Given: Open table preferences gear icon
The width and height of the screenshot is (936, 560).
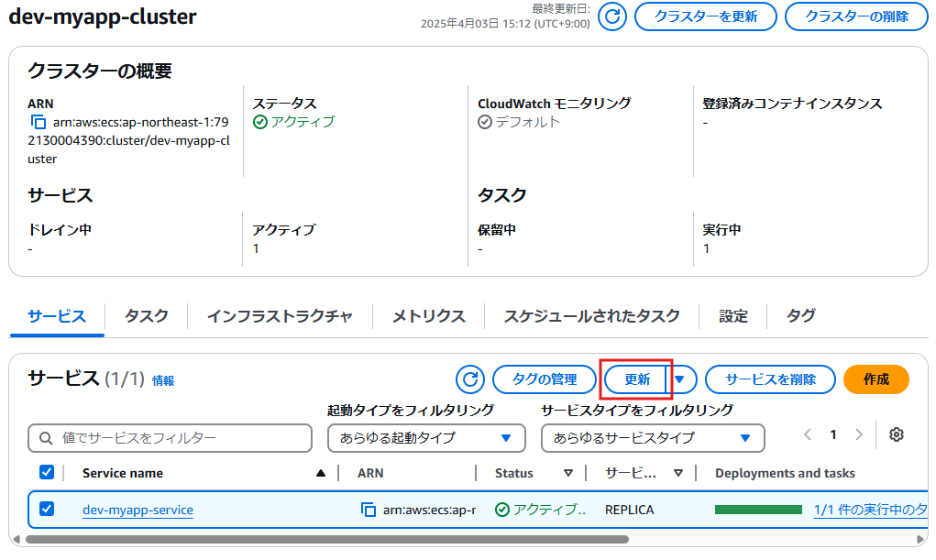Looking at the screenshot, I should 896,434.
